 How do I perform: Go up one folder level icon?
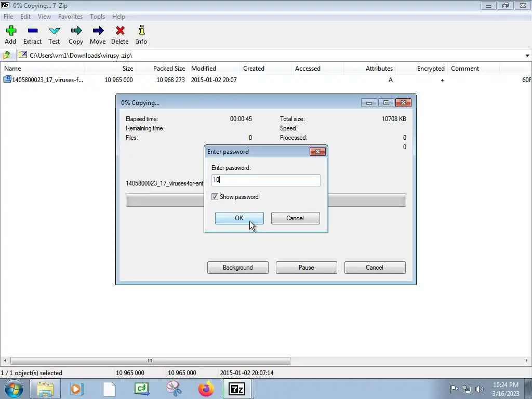pos(7,55)
